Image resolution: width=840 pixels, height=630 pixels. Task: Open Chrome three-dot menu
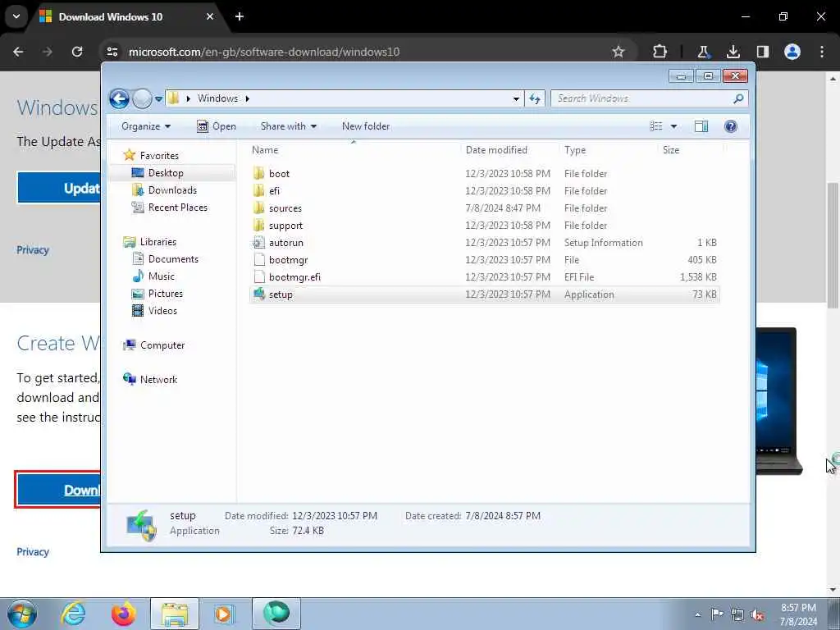tap(822, 52)
